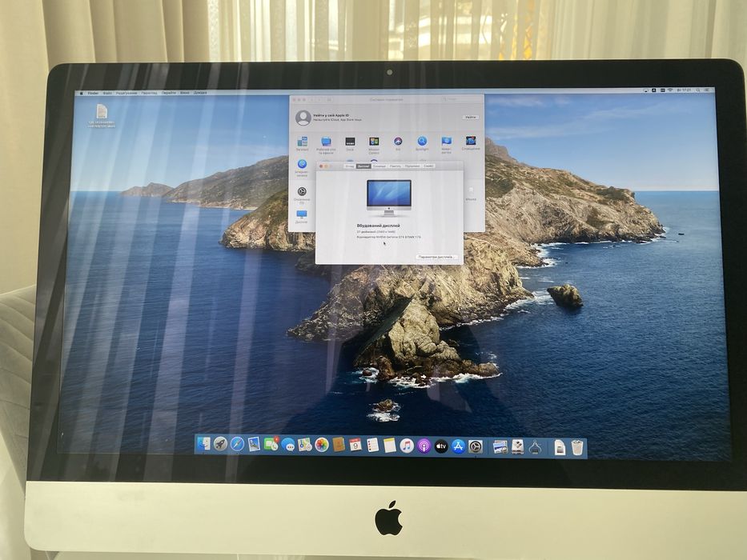Open Довідка menu in menu bar
Image resolution: width=747 pixels, height=560 pixels.
click(x=200, y=93)
